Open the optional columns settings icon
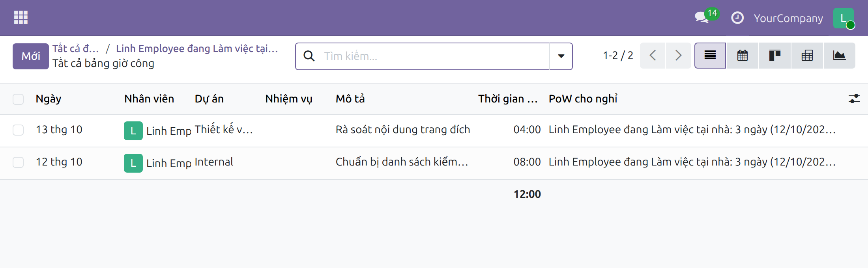Viewport: 868px width, 268px height. tap(854, 99)
